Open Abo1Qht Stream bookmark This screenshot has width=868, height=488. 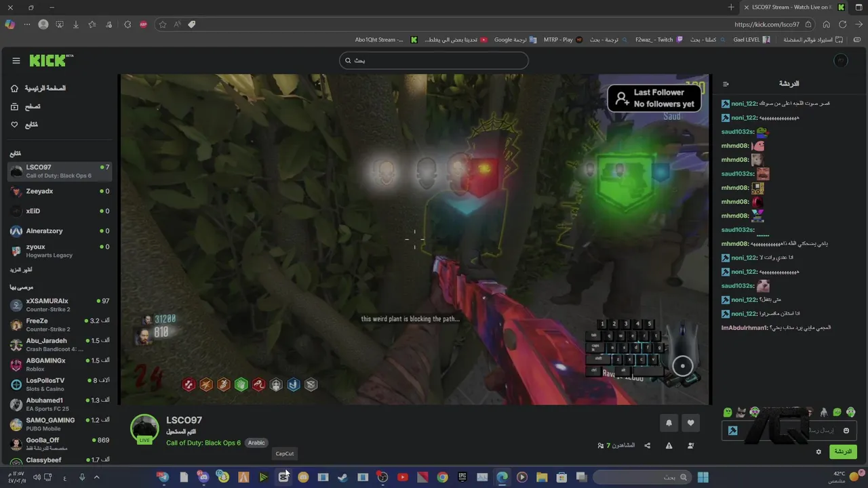click(x=387, y=40)
